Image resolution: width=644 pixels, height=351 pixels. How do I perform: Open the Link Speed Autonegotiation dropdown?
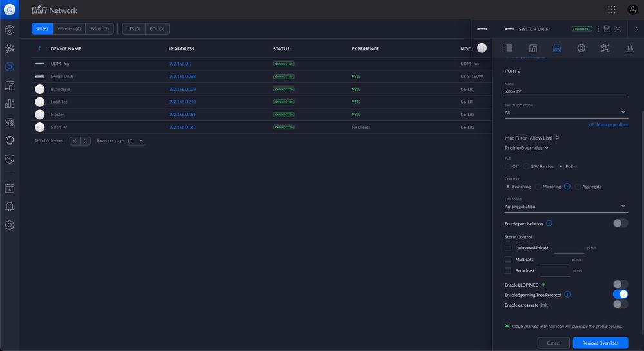click(x=565, y=207)
